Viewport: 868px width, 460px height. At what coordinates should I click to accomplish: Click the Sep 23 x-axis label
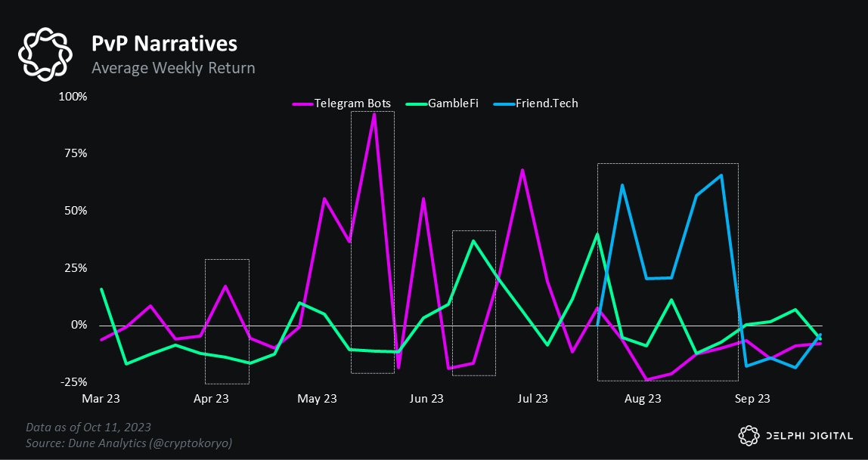coord(753,399)
